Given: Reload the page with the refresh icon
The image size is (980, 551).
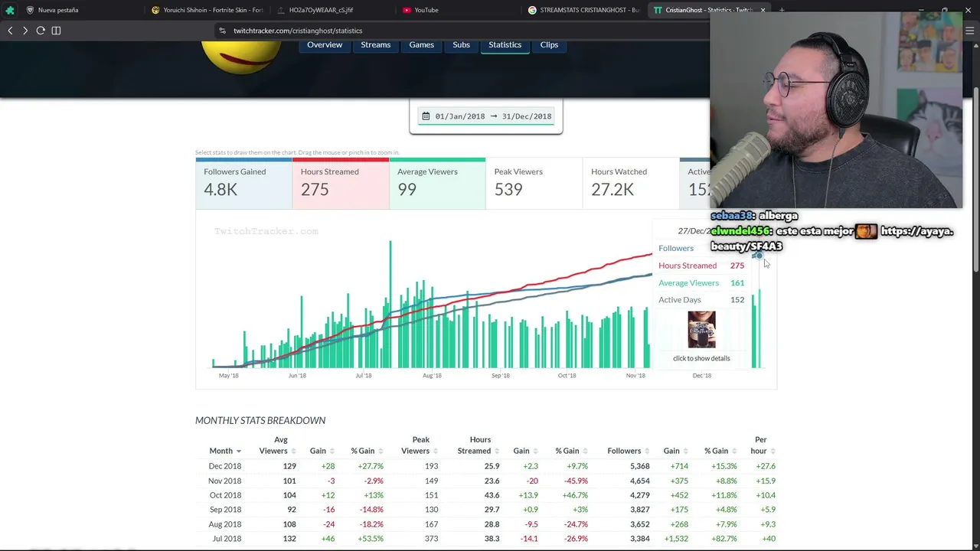Looking at the screenshot, I should click(x=41, y=31).
